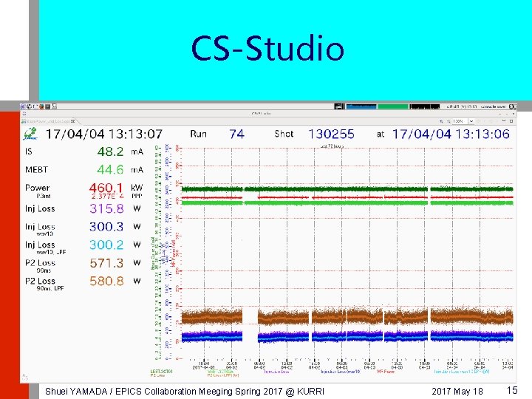Click the red MR Power axis label
This screenshot has width=532, height=399.
point(174,253)
